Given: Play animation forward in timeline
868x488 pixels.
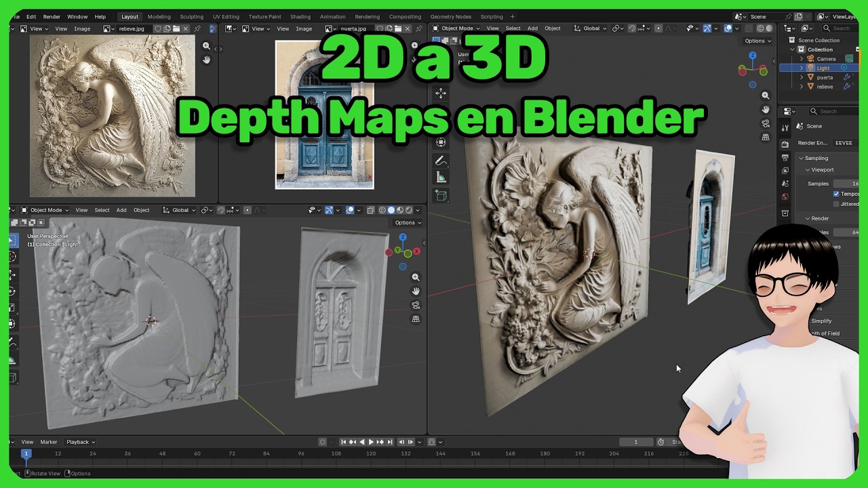Looking at the screenshot, I should pyautogui.click(x=371, y=442).
